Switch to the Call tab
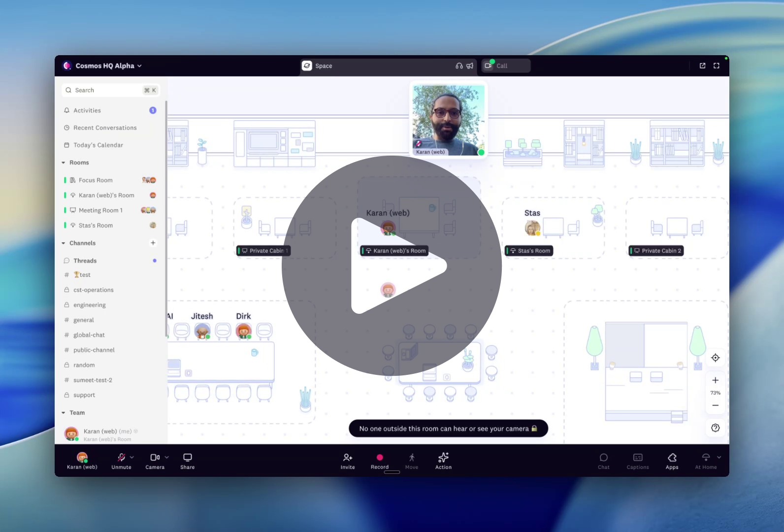 [506, 66]
